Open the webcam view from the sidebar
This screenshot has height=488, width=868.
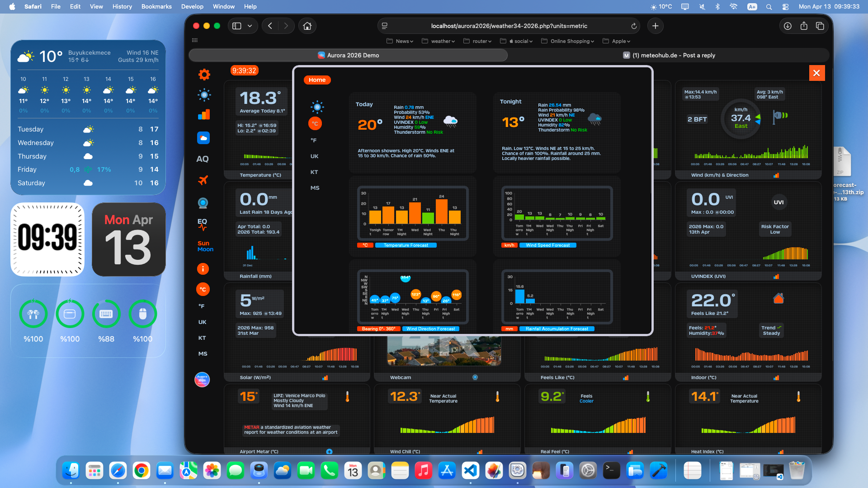203,203
